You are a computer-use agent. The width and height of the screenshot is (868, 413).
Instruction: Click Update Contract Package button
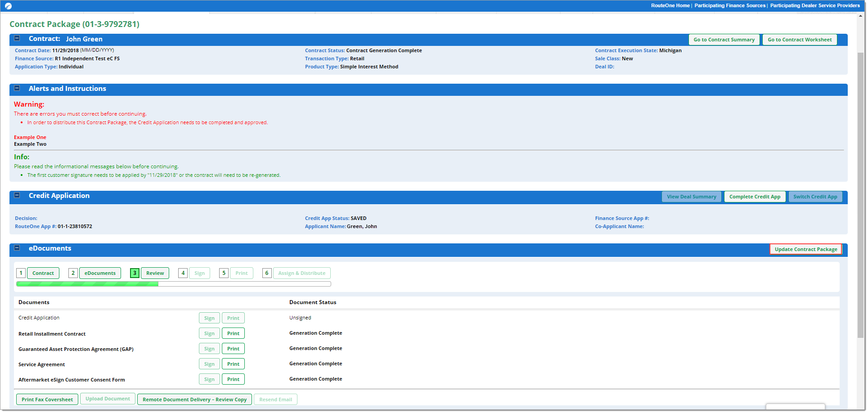[x=805, y=249]
